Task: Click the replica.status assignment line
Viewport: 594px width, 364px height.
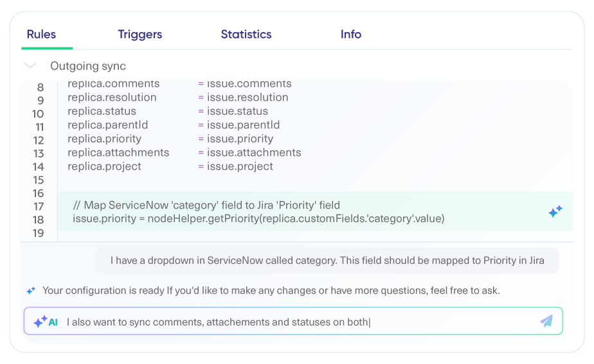Action: (x=167, y=111)
